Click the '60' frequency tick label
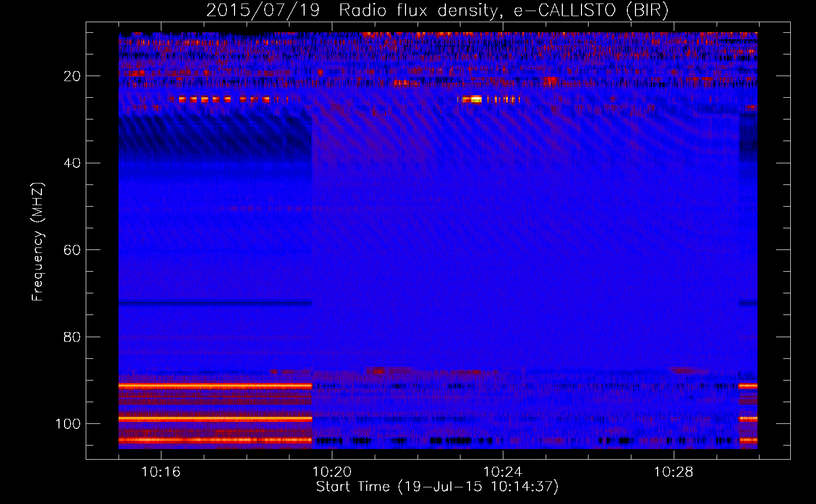The height and width of the screenshot is (504, 816). coord(72,250)
